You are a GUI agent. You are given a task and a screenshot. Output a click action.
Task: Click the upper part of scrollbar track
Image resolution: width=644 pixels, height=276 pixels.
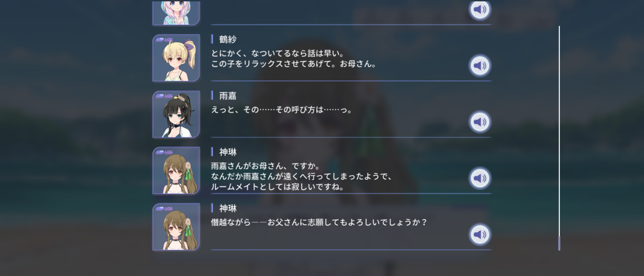559,81
